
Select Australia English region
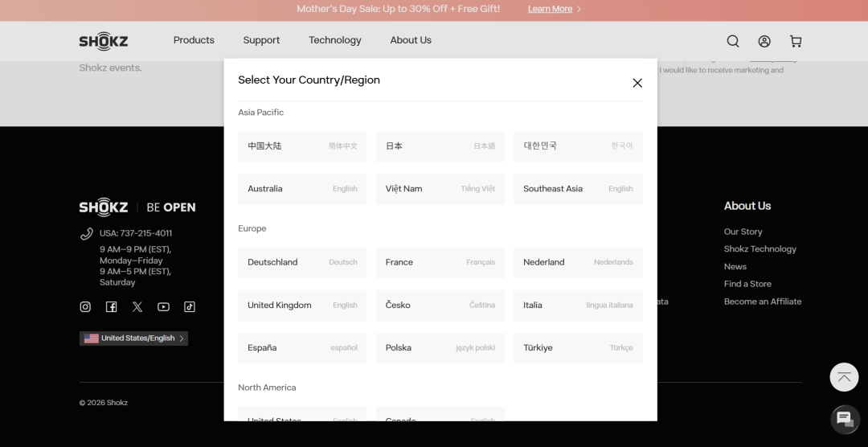tap(302, 189)
